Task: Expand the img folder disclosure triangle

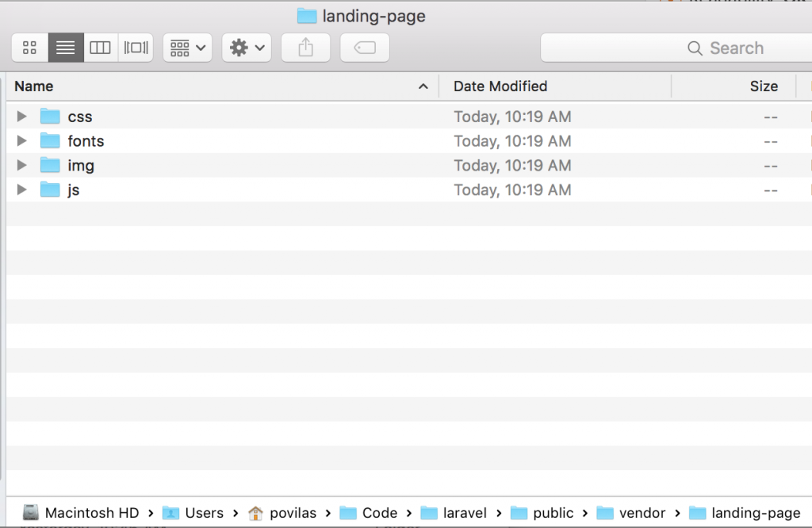Action: (21, 165)
